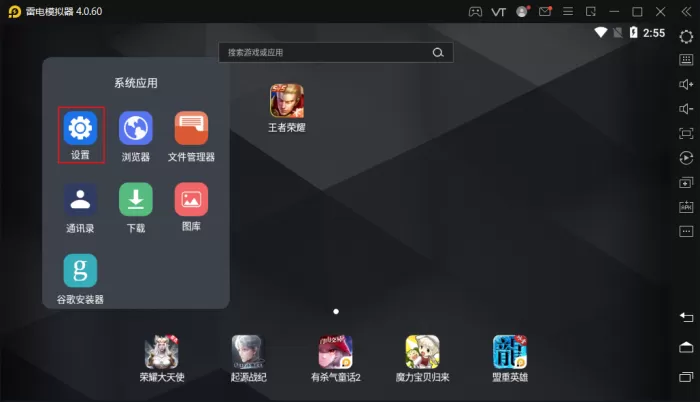This screenshot has width=700, height=402.
Task: Click the Android home button in sidebar
Action: click(686, 347)
